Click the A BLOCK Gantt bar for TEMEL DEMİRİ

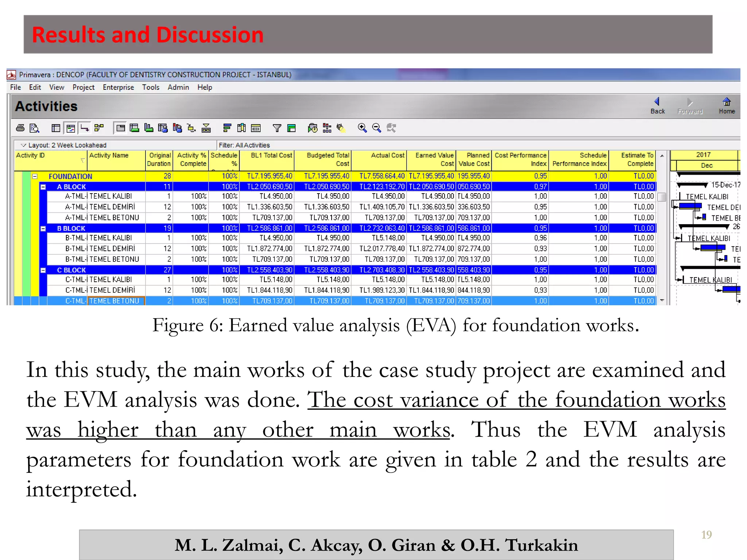coord(690,206)
